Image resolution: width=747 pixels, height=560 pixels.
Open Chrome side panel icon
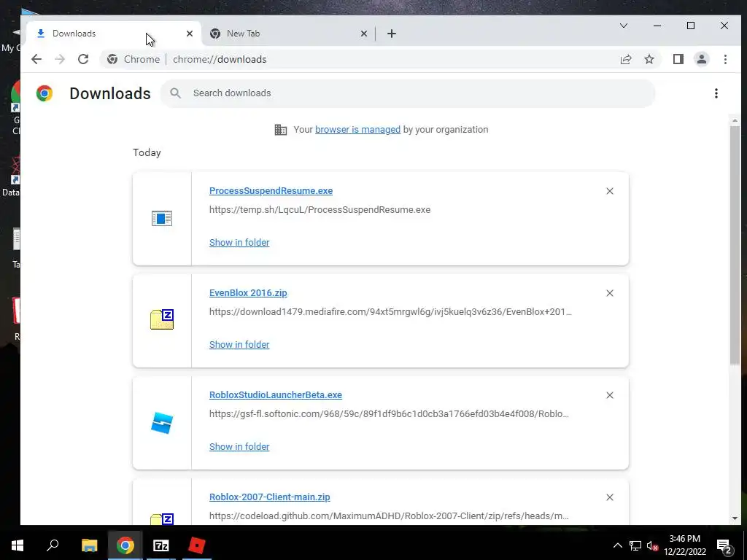(x=678, y=59)
